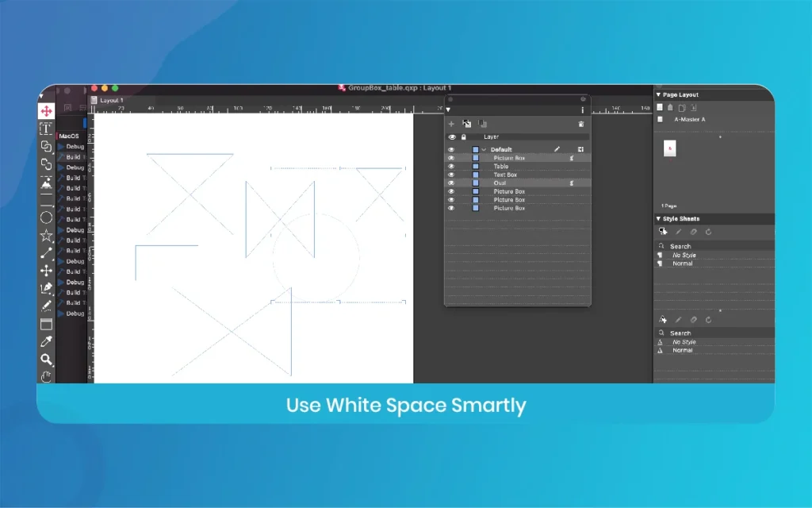Image resolution: width=812 pixels, height=508 pixels.
Task: Select the four-arrow pan item tool
Action: click(x=46, y=271)
